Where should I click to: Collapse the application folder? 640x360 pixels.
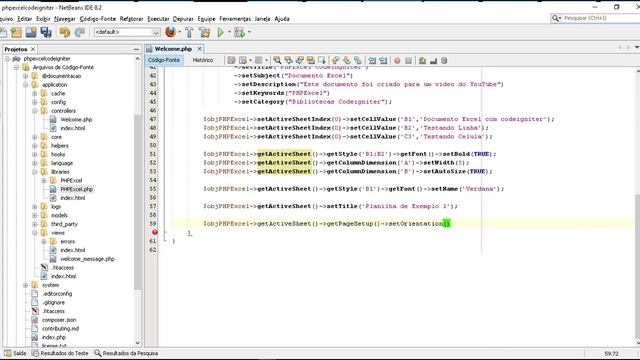coord(25,85)
